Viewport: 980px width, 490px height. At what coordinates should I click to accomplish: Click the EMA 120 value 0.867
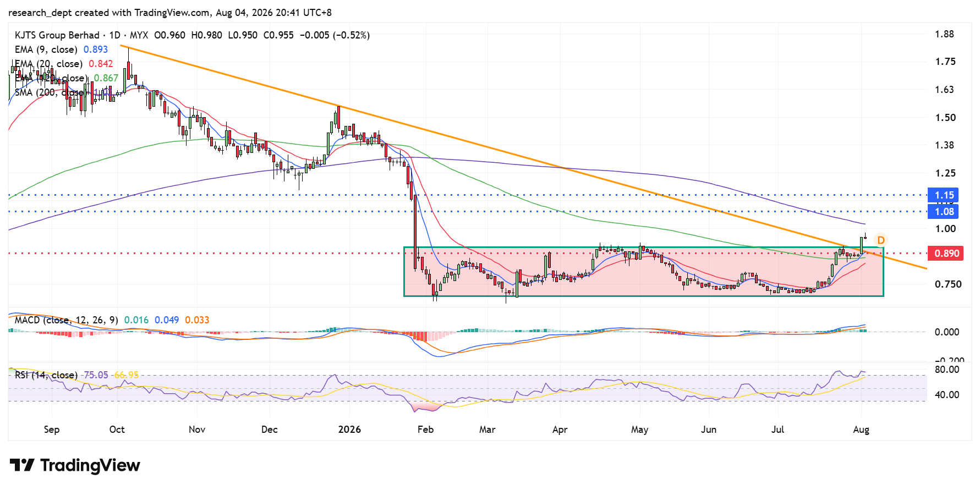(x=106, y=78)
